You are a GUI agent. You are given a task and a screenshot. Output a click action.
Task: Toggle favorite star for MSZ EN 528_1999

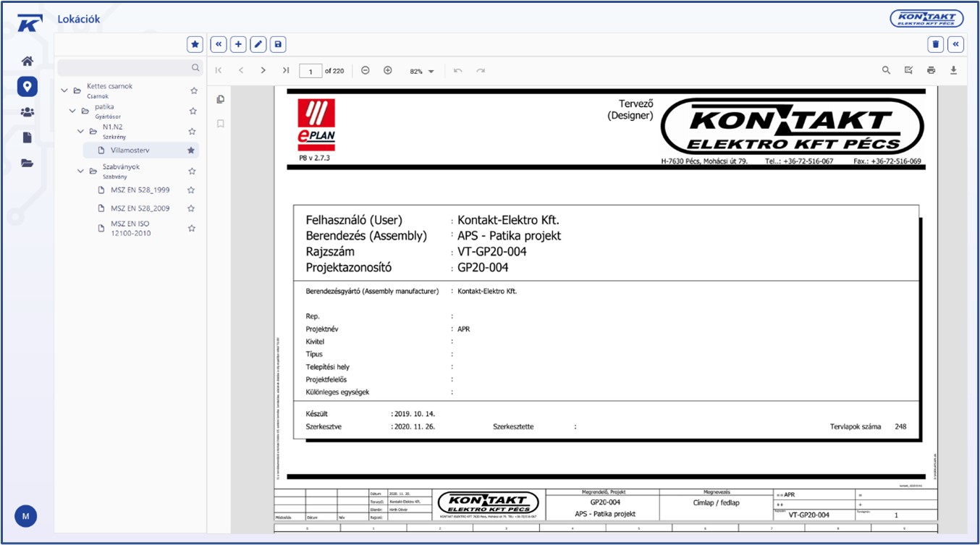coord(191,190)
